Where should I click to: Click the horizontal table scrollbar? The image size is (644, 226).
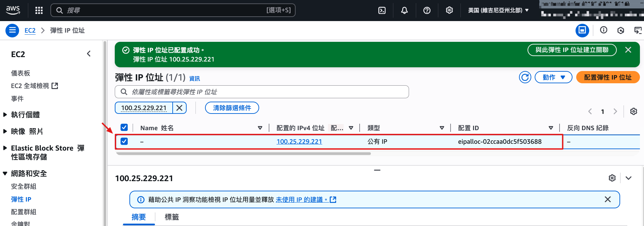point(243,154)
